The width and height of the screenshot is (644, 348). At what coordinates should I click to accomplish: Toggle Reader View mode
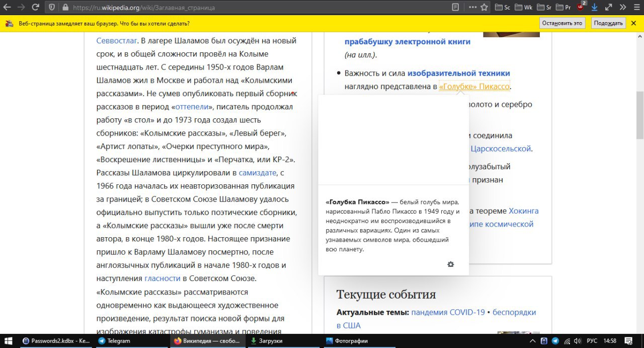455,7
